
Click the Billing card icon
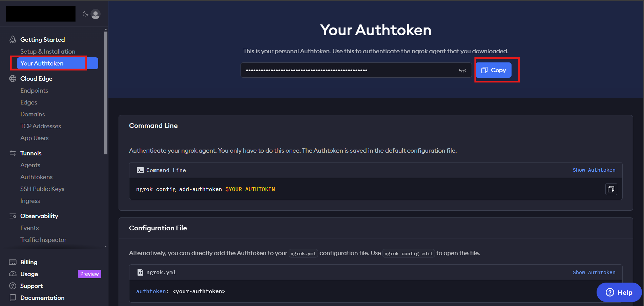click(x=13, y=262)
